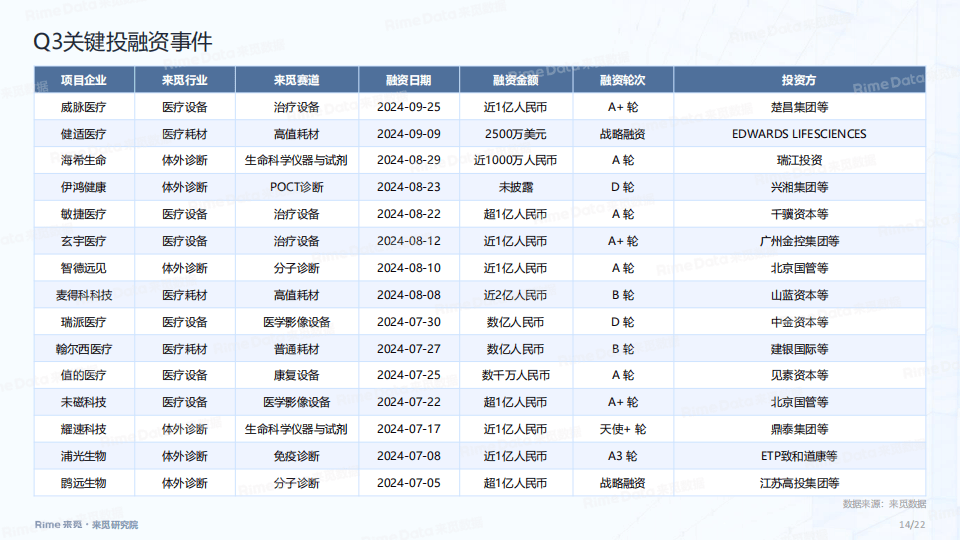
Task: Select the 来觅赛道 column header
Action: click(297, 80)
